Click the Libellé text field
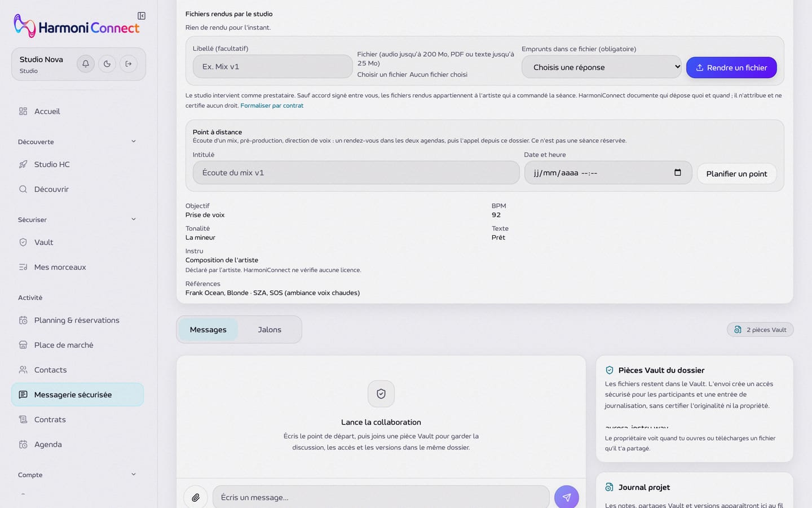 pyautogui.click(x=272, y=67)
